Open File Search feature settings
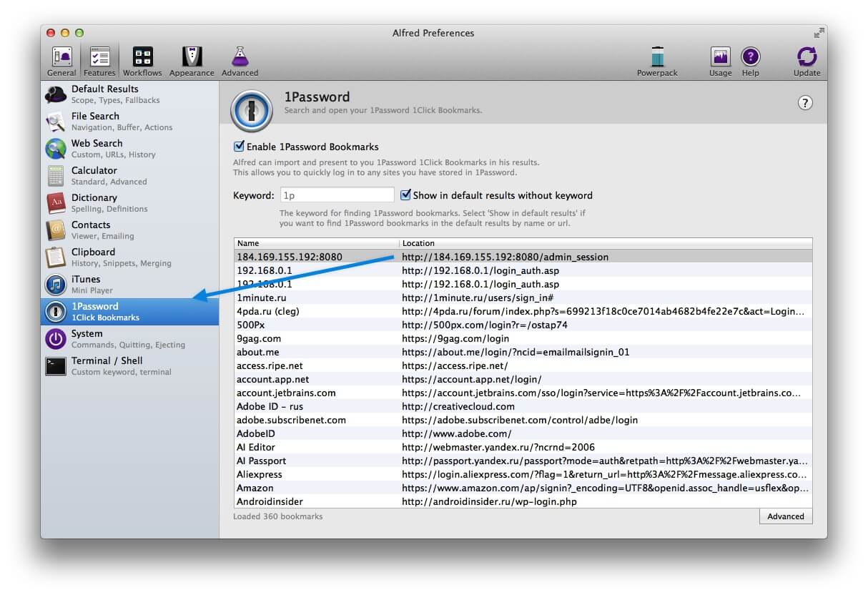 tap(129, 122)
